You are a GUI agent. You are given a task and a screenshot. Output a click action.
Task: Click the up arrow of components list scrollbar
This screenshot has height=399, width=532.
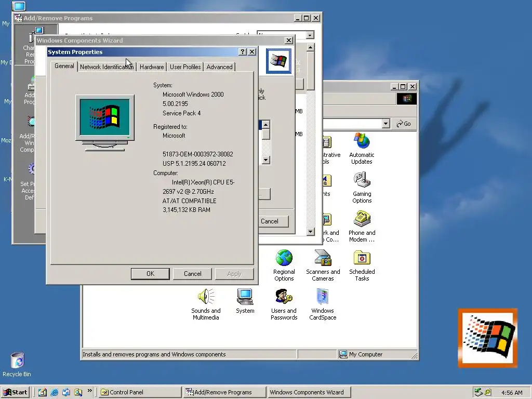tap(265, 125)
